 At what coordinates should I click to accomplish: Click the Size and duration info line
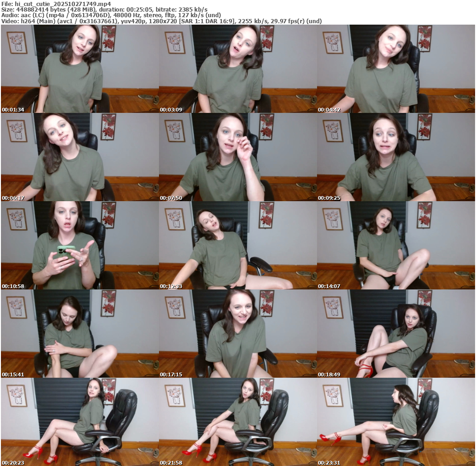pyautogui.click(x=105, y=10)
